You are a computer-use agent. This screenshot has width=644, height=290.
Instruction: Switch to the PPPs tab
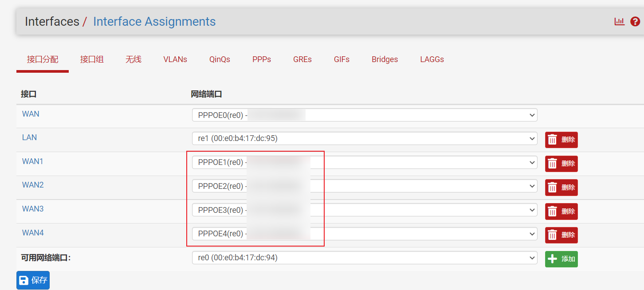click(262, 59)
